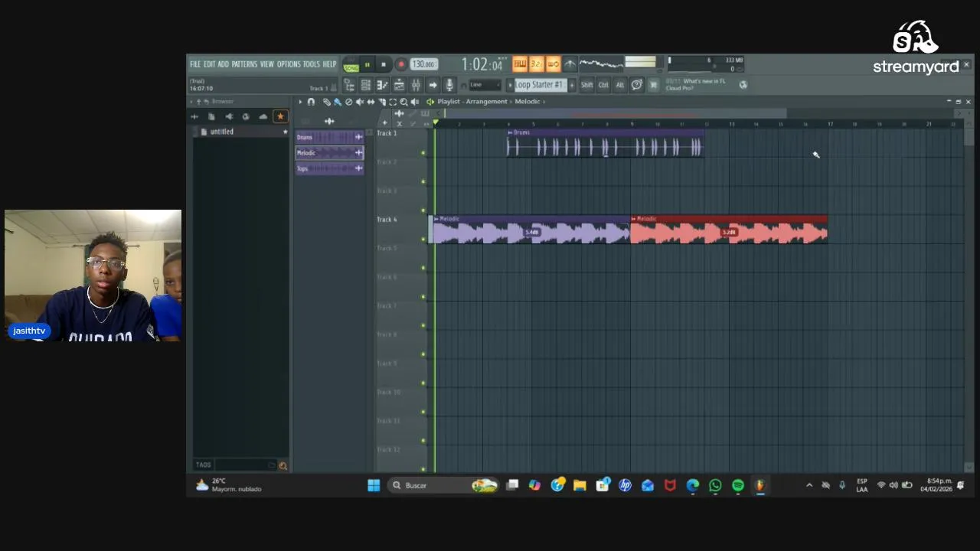Image resolution: width=980 pixels, height=551 pixels.
Task: Click the Playlist - Arrangement breadcrumb
Action: point(472,102)
